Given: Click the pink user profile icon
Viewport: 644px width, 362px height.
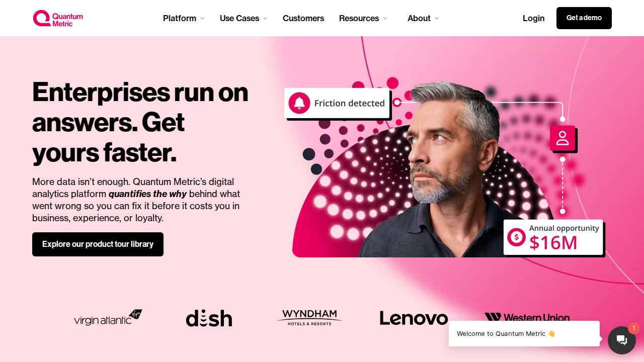Looking at the screenshot, I should (562, 138).
